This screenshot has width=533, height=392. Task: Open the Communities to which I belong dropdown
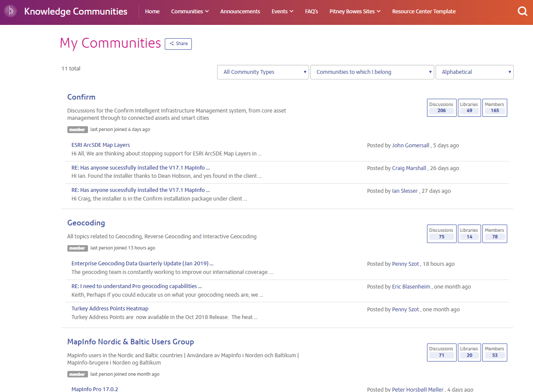coord(372,72)
